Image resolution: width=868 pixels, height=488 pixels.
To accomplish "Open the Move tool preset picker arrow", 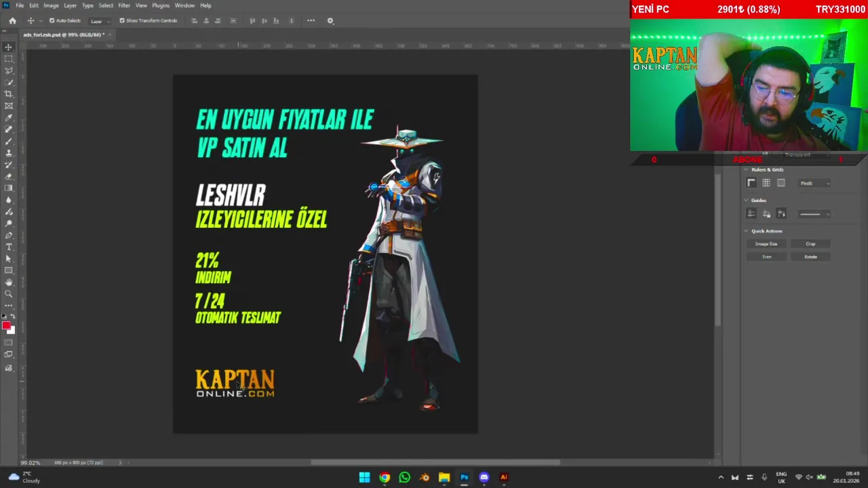I will pos(41,20).
